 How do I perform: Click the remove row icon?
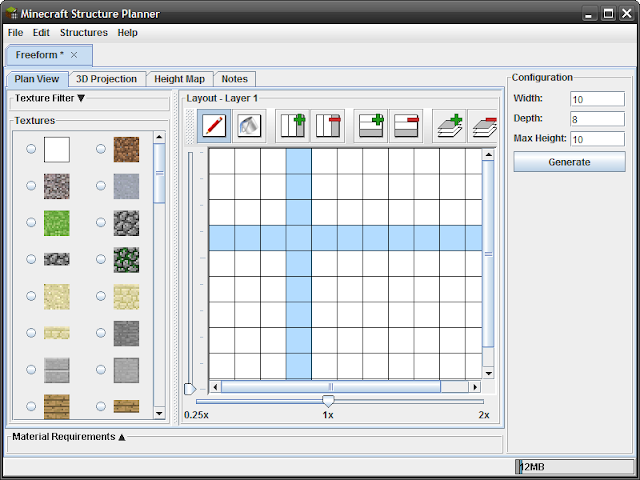click(x=406, y=126)
